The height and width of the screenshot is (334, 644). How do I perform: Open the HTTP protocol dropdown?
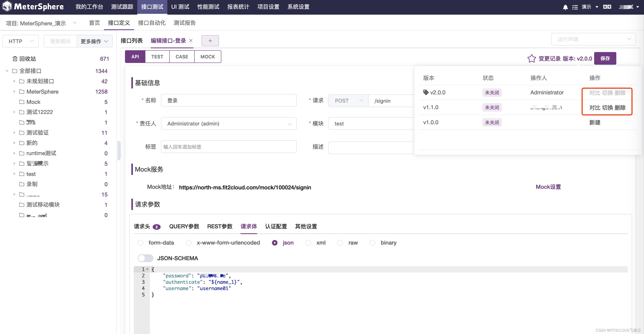21,41
